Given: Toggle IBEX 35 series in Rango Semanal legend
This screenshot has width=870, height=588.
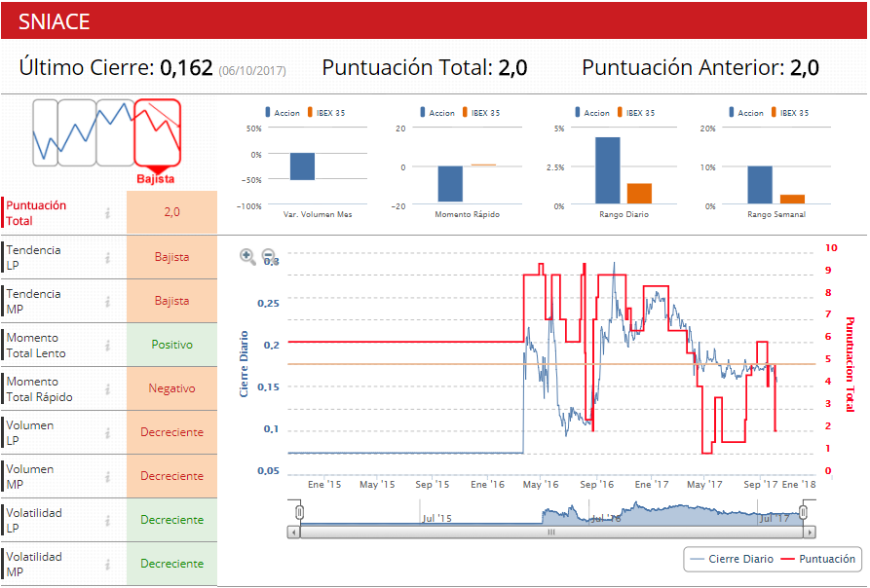Looking at the screenshot, I should click(790, 113).
